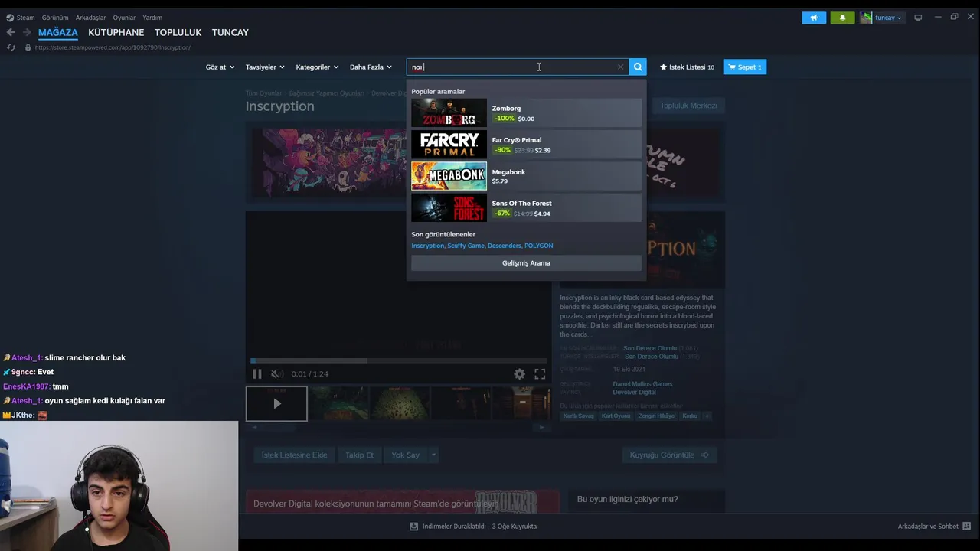Image resolution: width=980 pixels, height=551 pixels.
Task: Open the Oyunlar menu
Action: click(x=124, y=18)
